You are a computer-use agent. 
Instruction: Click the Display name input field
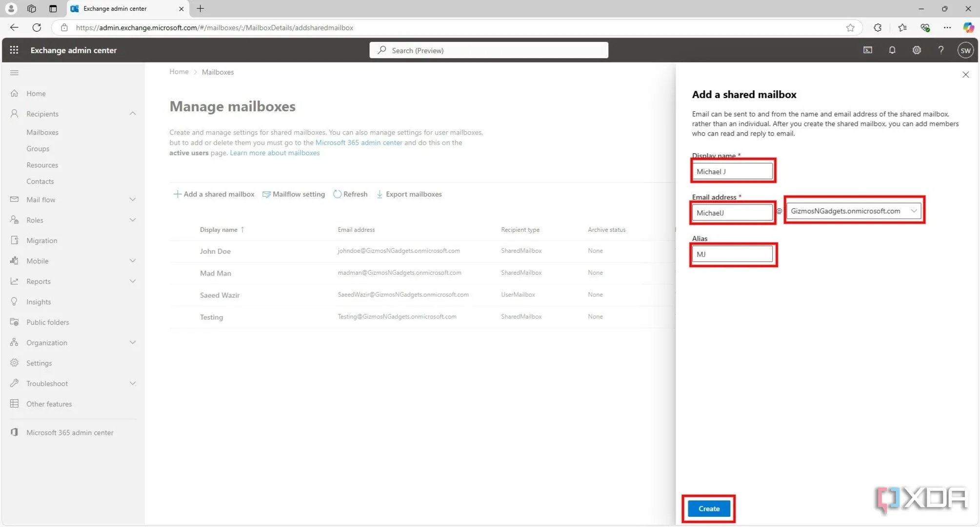(x=732, y=171)
